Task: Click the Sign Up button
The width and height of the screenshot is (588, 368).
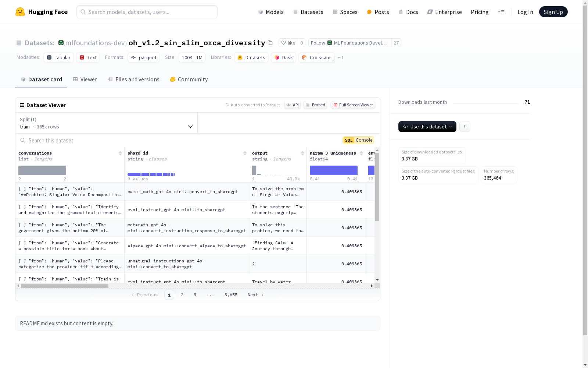Action: click(x=553, y=12)
